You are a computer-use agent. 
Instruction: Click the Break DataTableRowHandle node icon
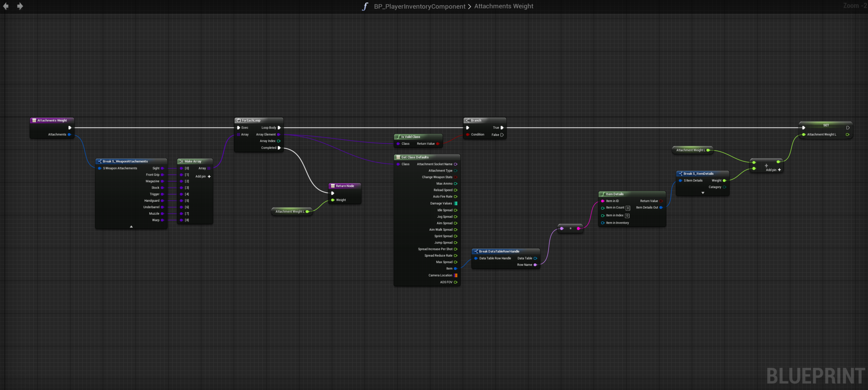pos(476,252)
